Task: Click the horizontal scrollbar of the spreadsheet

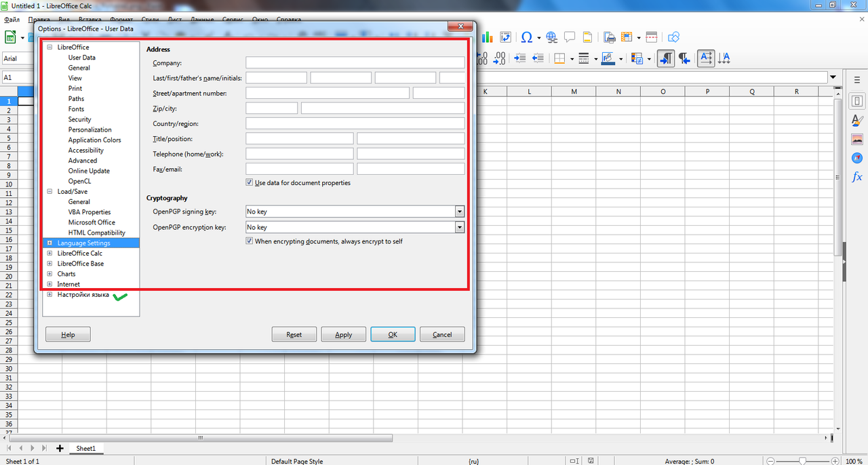Action: tap(200, 438)
